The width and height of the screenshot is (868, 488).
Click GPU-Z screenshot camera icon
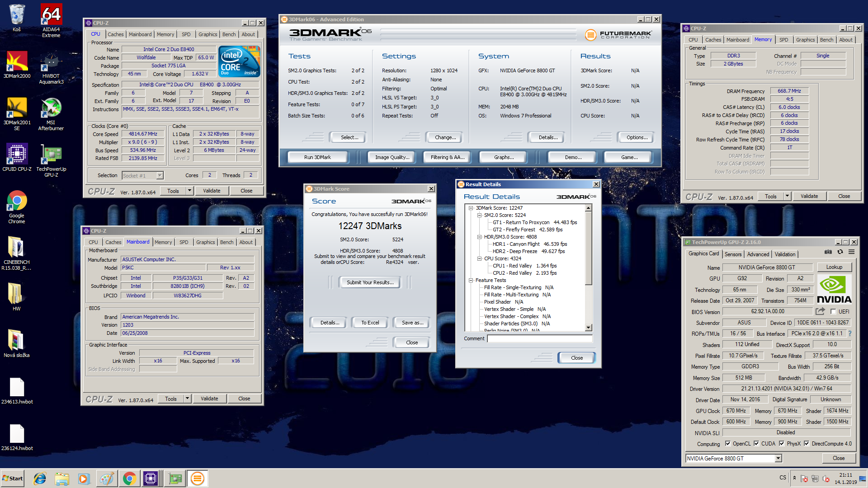click(x=828, y=252)
